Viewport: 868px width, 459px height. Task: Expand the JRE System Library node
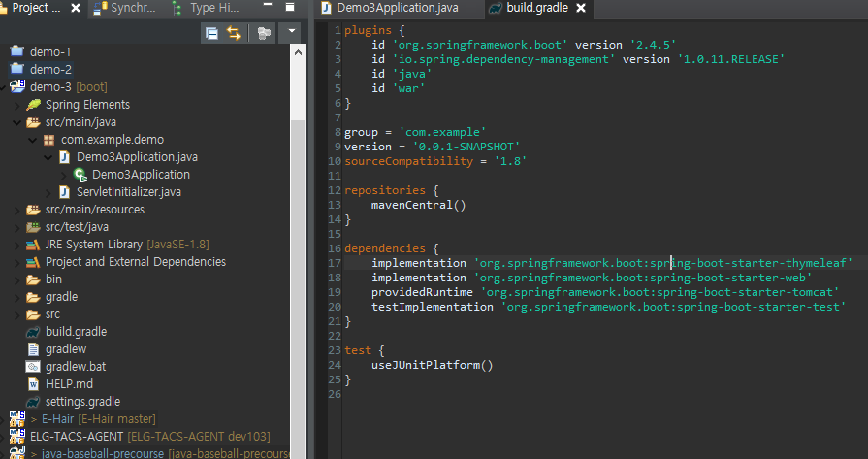(16, 245)
